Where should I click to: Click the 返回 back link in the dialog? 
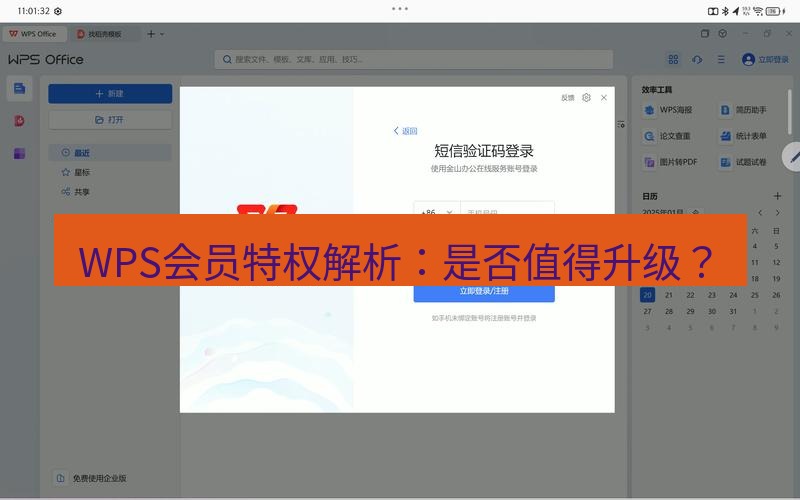click(406, 131)
